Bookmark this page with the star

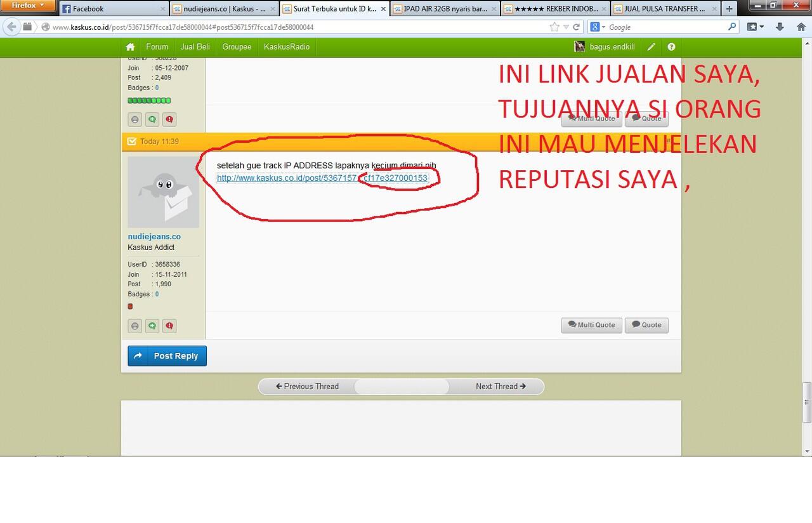554,27
